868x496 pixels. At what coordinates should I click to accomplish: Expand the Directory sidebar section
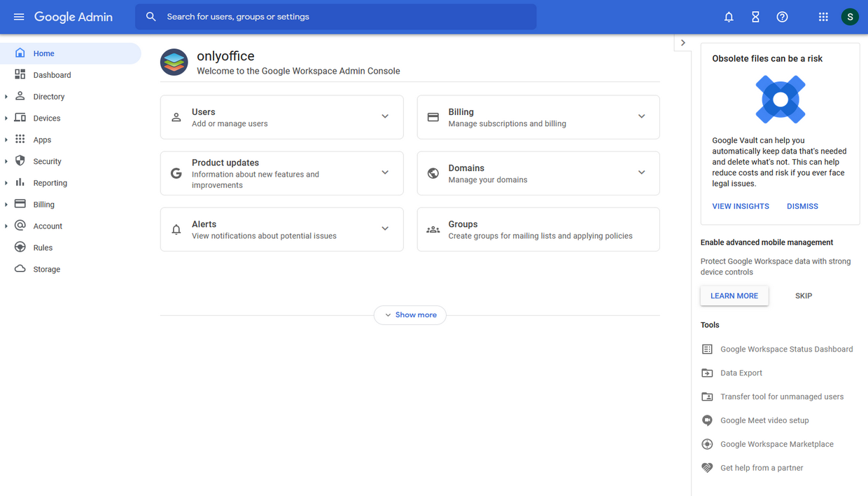6,96
